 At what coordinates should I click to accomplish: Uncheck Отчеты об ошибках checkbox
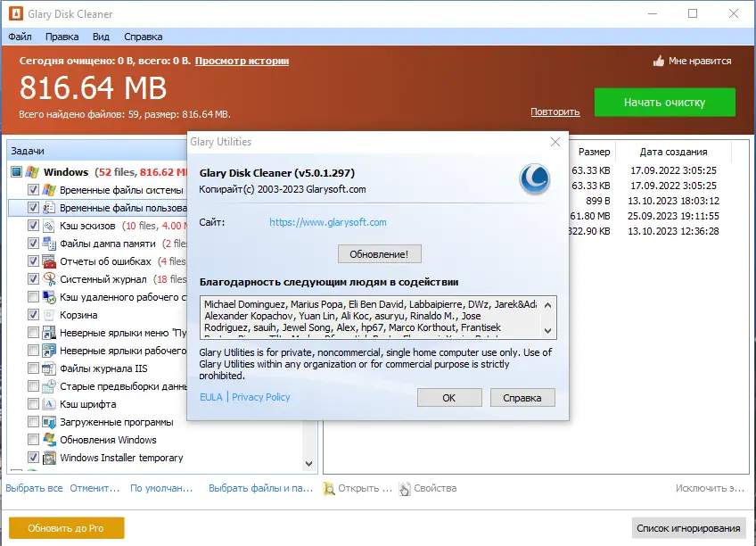(33, 261)
